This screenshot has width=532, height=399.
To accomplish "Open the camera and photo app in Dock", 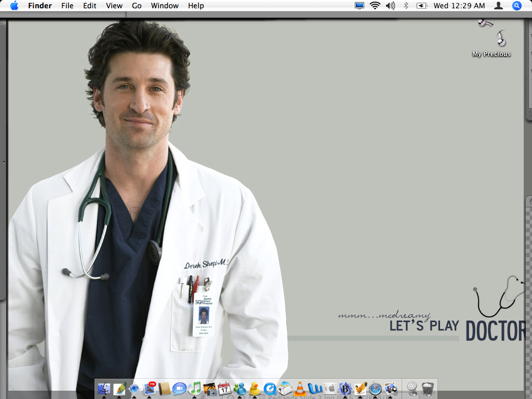I will [x=209, y=389].
